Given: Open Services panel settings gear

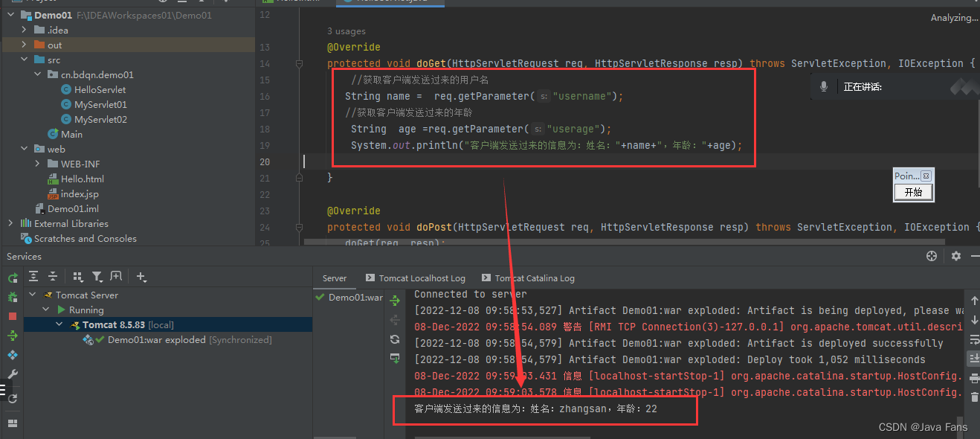Looking at the screenshot, I should [x=956, y=256].
